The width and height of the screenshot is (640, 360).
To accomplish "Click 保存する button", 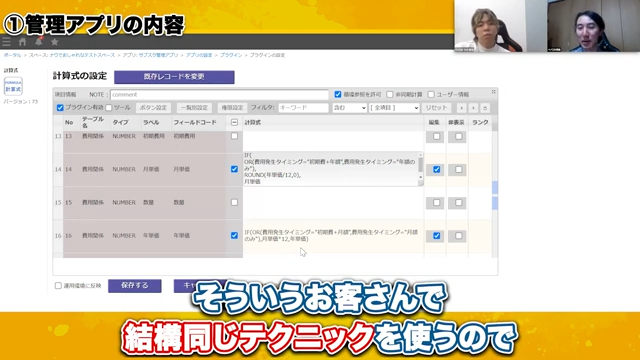I will point(135,286).
